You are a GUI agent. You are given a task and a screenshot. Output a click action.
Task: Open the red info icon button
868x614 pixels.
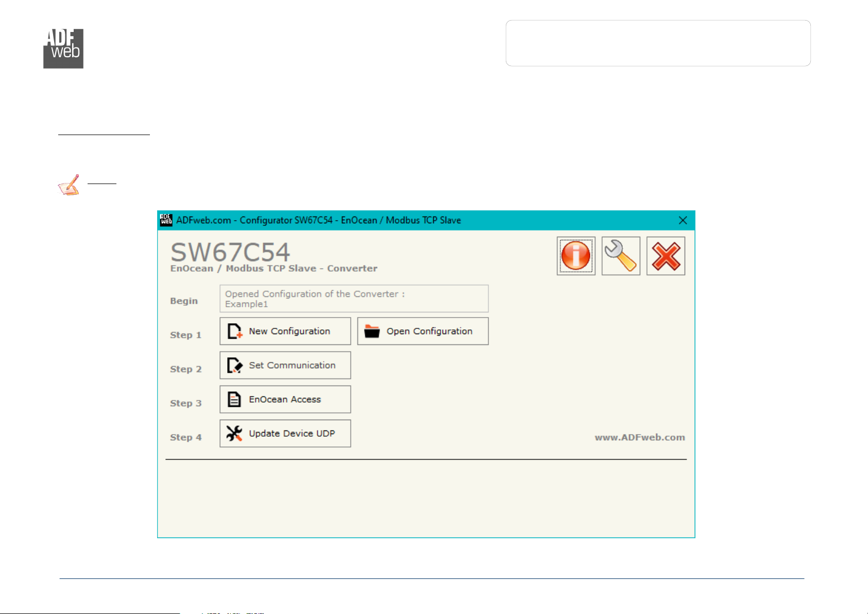click(576, 256)
